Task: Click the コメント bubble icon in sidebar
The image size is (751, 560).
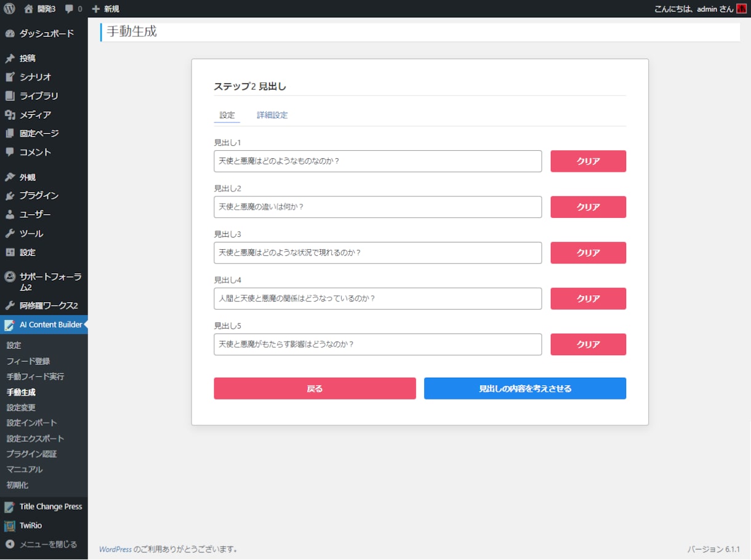Action: pyautogui.click(x=10, y=152)
